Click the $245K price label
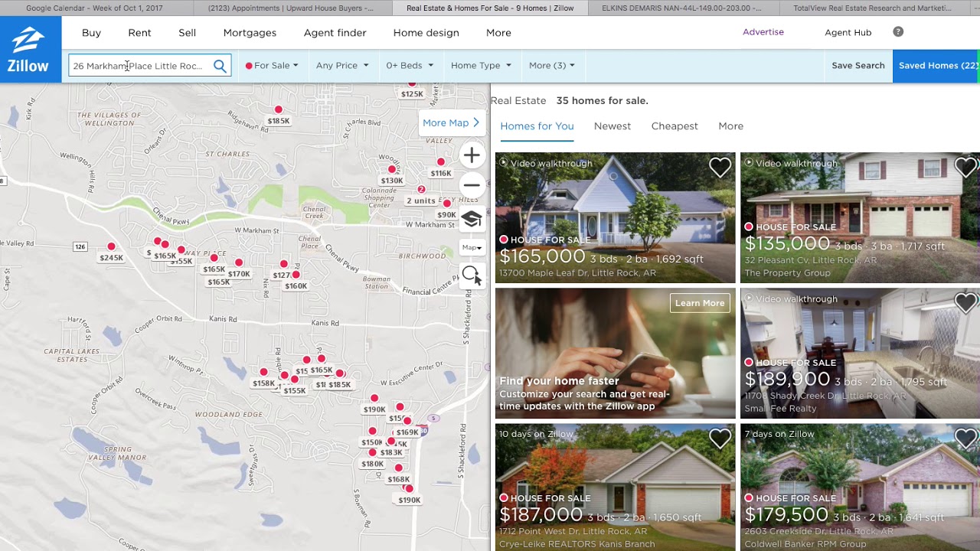 [x=111, y=258]
